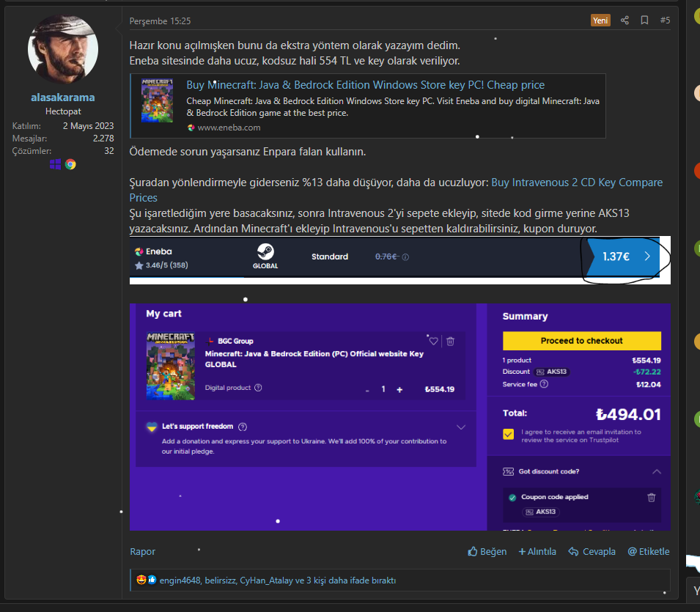Click the www.eneba.com text in link preview
Viewport: 700px width, 612px height.
[x=229, y=128]
